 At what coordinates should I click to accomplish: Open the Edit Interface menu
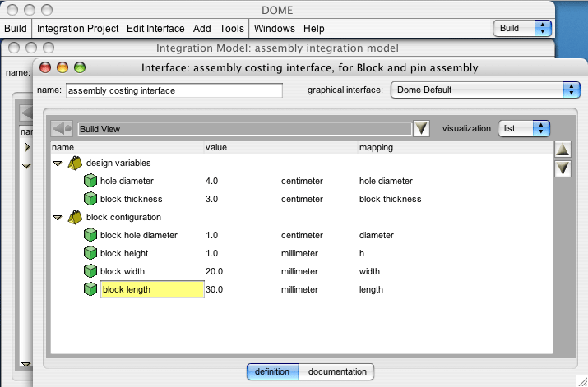pyautogui.click(x=155, y=29)
